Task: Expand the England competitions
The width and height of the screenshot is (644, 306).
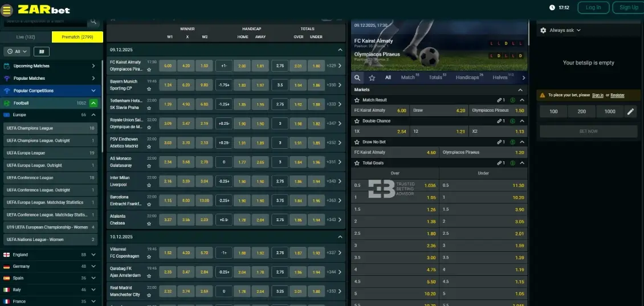Action: click(93, 255)
